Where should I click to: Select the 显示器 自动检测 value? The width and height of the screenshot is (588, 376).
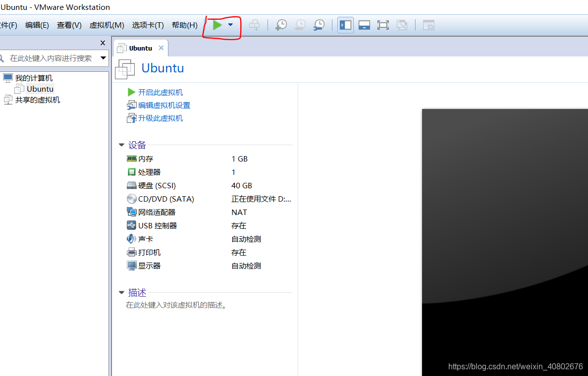[246, 266]
